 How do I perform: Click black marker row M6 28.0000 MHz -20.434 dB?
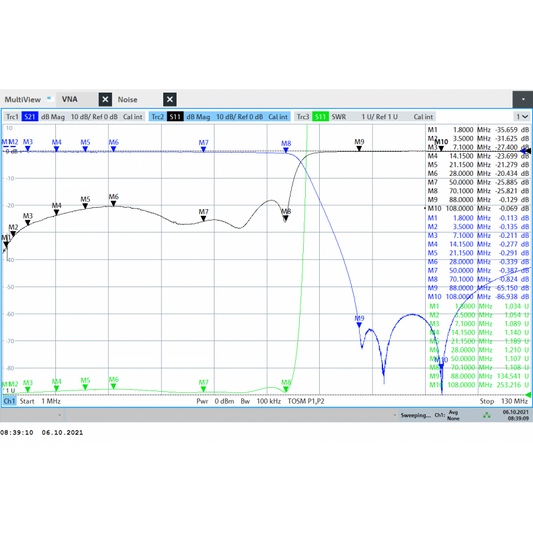[x=478, y=173]
